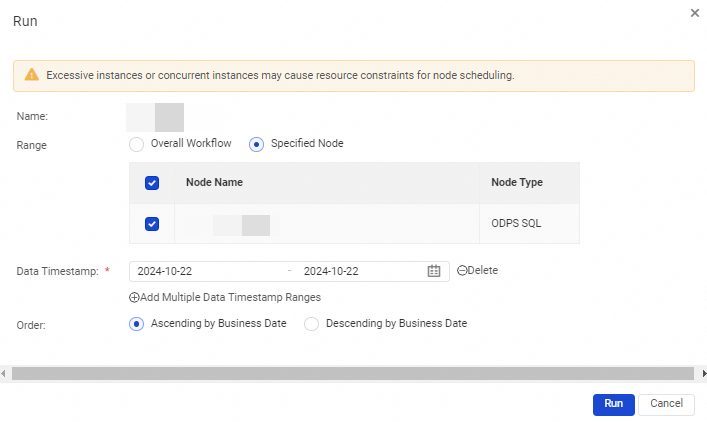Select the Specified Node radio button
The width and height of the screenshot is (707, 422).
(x=256, y=144)
